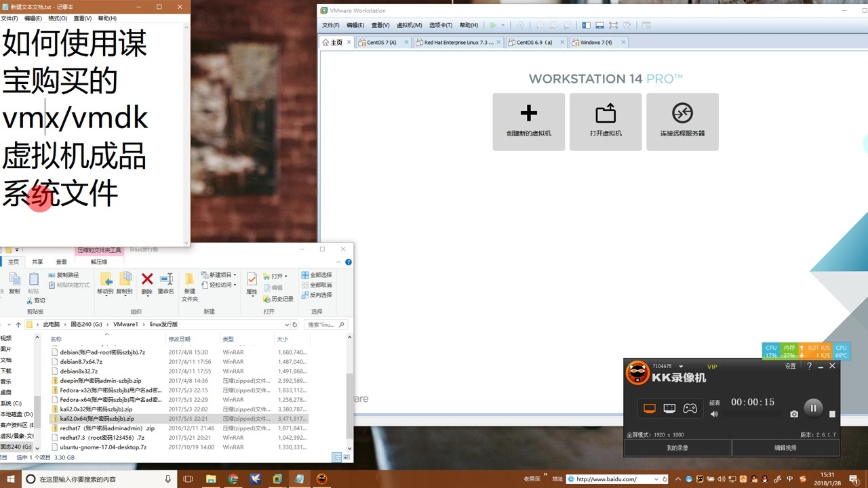Pause the KK recorder recording

(x=813, y=408)
